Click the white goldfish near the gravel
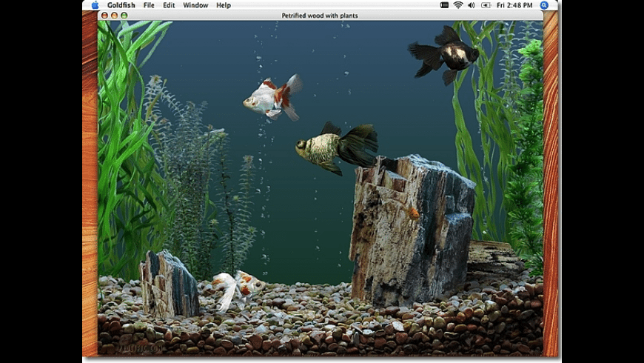The width and height of the screenshot is (644, 363). [238, 290]
